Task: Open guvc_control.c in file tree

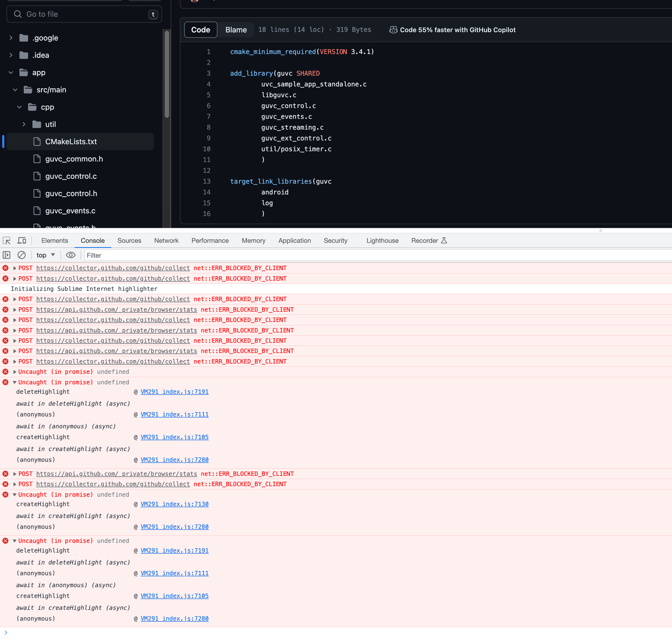Action: [x=71, y=176]
